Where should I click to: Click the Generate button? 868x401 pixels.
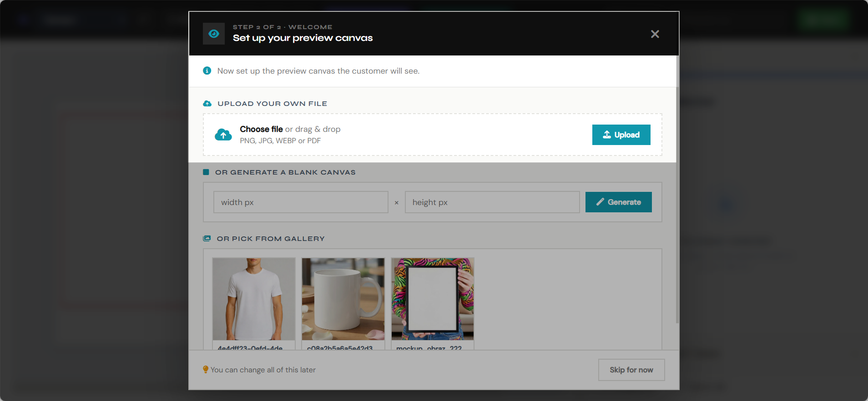pos(618,202)
